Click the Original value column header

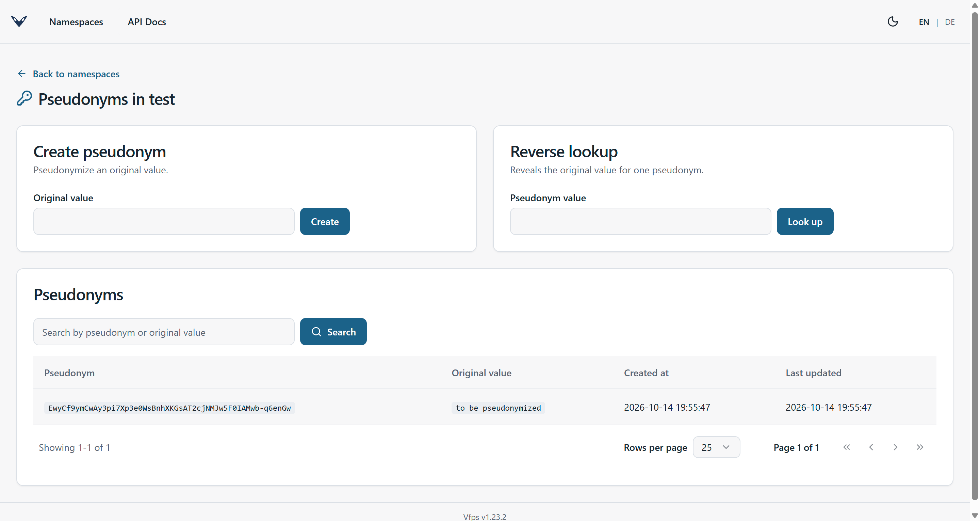[481, 373]
